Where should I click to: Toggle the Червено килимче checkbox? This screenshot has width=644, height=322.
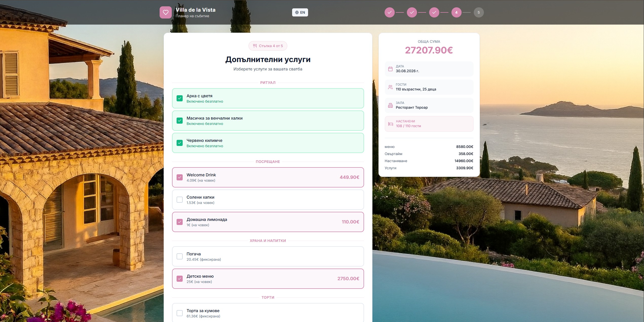click(x=180, y=143)
